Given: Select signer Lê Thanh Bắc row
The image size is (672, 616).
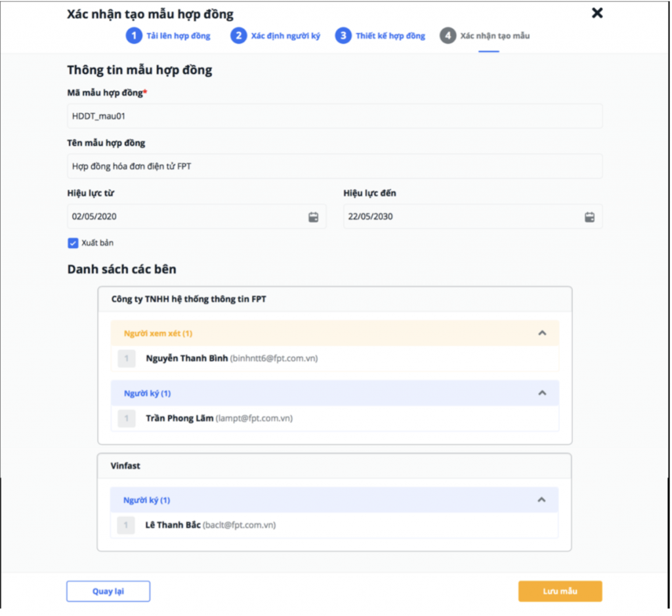Looking at the screenshot, I should tap(334, 525).
